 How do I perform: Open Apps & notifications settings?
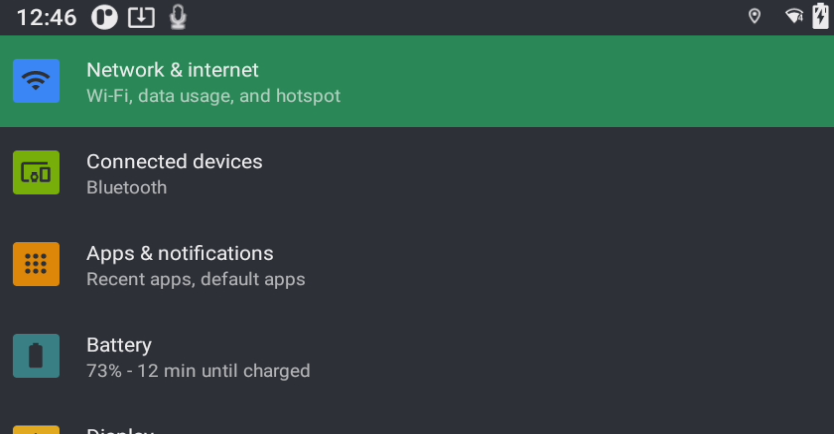click(x=180, y=254)
